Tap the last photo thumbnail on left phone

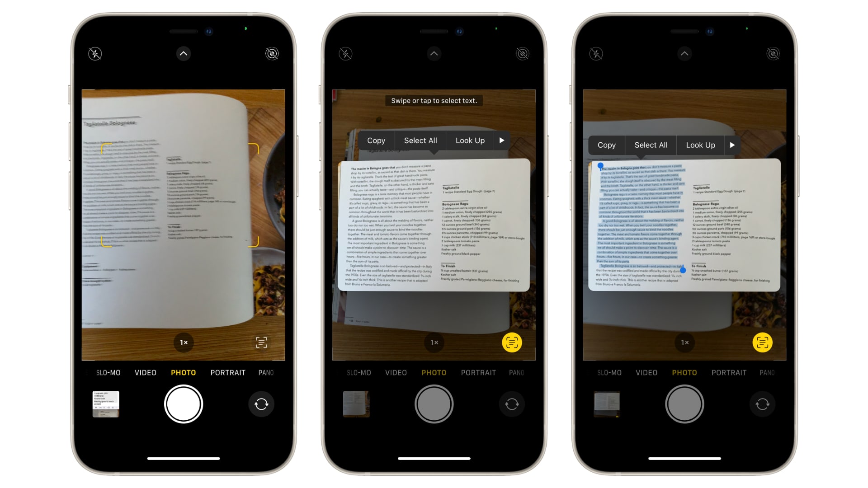(105, 404)
